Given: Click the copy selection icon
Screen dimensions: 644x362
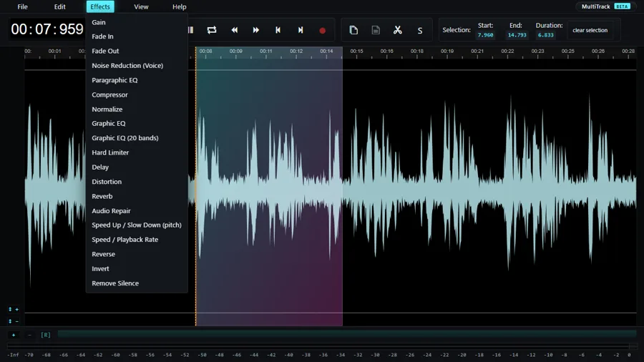Looking at the screenshot, I should [x=353, y=30].
